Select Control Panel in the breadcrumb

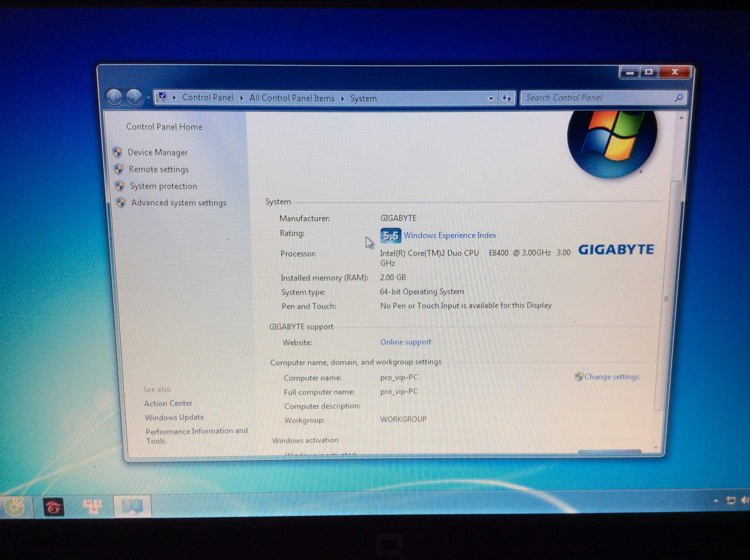click(x=208, y=98)
